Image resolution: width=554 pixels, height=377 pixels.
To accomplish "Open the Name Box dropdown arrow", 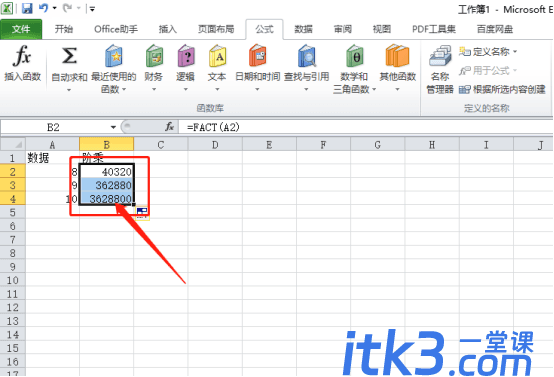I will point(113,127).
